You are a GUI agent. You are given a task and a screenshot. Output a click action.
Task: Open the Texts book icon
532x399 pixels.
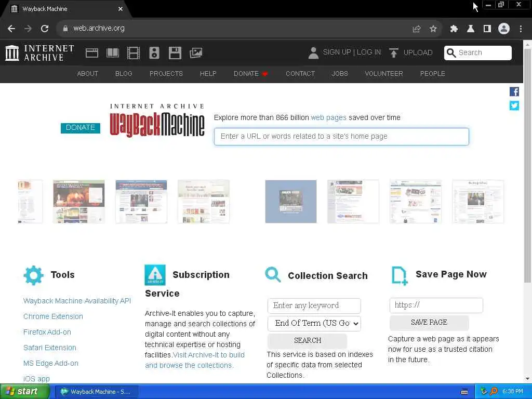coord(113,53)
